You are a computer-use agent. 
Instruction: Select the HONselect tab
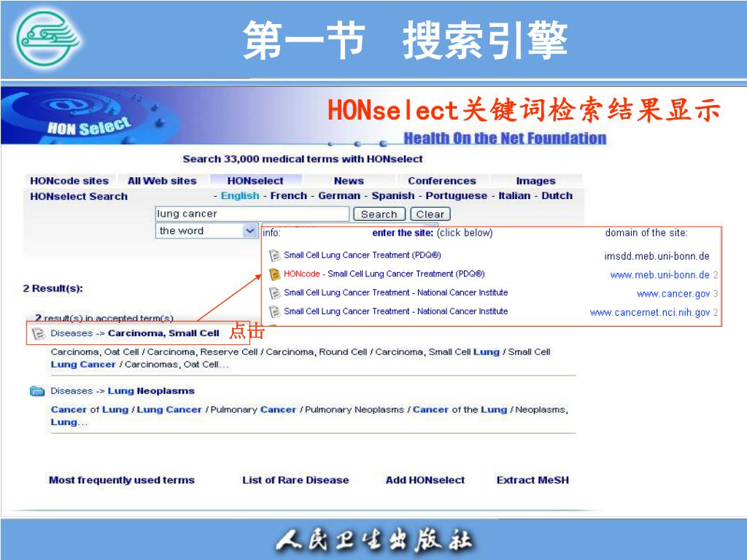pos(255,181)
